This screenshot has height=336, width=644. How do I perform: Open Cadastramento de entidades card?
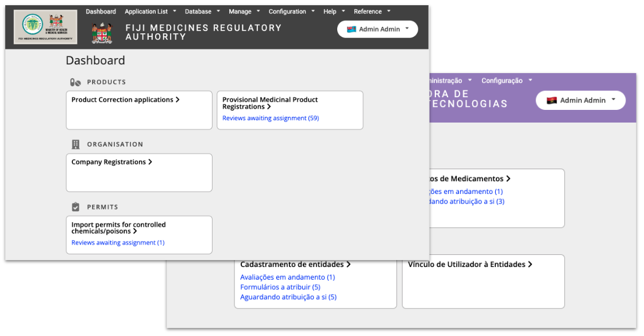click(x=315, y=284)
